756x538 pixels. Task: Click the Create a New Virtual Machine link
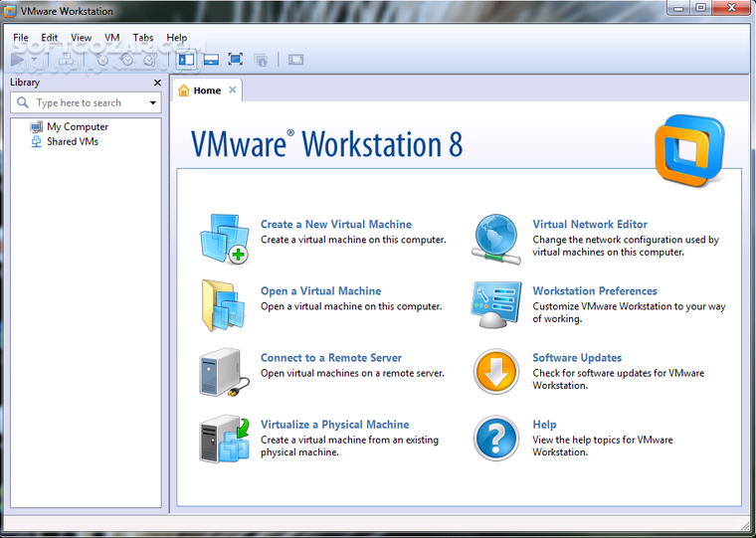(336, 224)
